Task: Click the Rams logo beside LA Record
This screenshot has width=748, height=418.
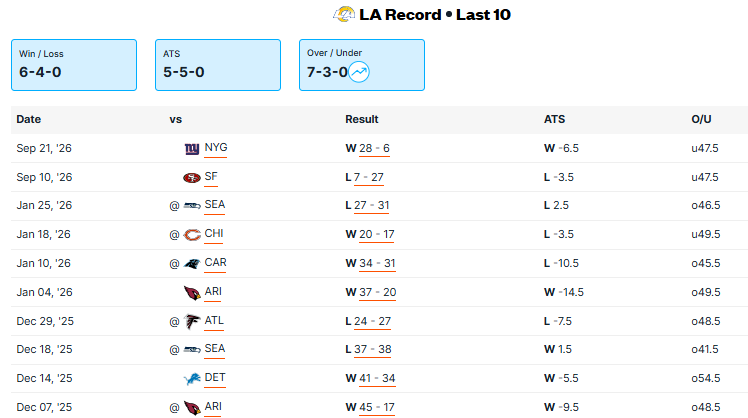Action: (x=344, y=14)
